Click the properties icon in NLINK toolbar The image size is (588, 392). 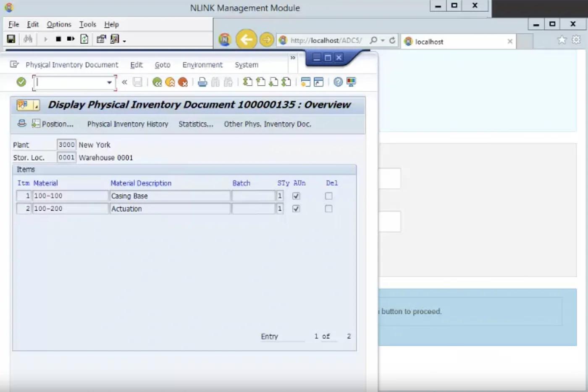[x=101, y=39]
